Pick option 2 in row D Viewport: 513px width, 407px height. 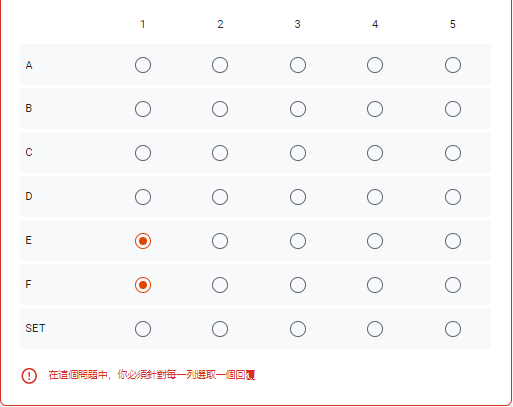click(x=220, y=197)
